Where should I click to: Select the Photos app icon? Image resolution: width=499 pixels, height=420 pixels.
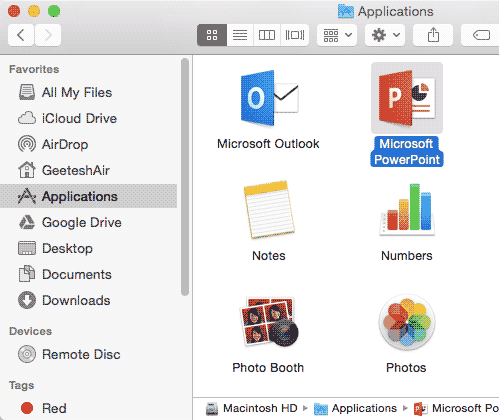tap(407, 322)
